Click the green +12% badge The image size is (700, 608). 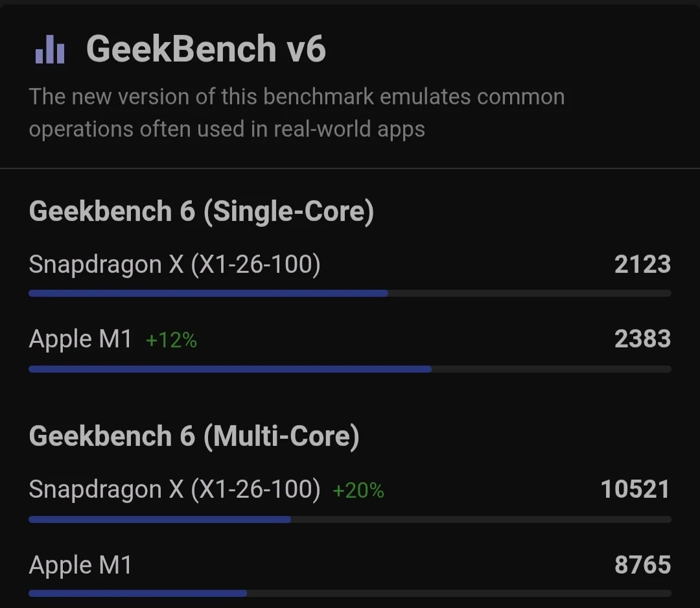pyautogui.click(x=171, y=340)
